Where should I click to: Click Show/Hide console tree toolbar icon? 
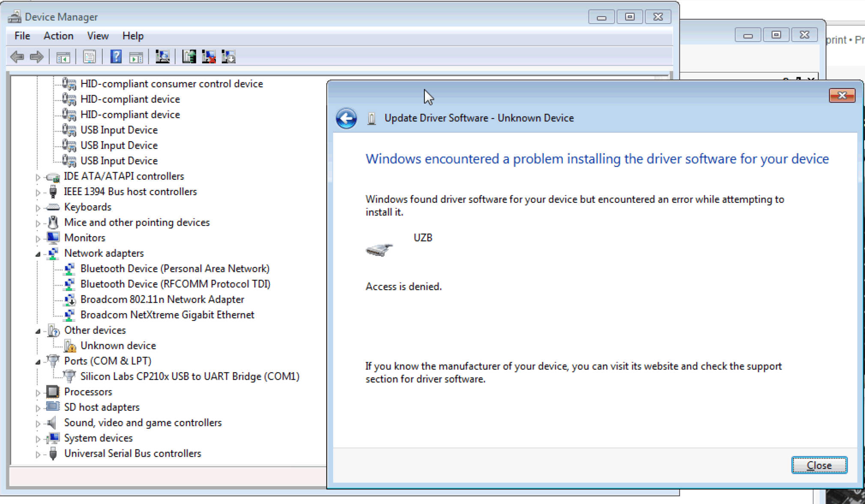point(63,56)
